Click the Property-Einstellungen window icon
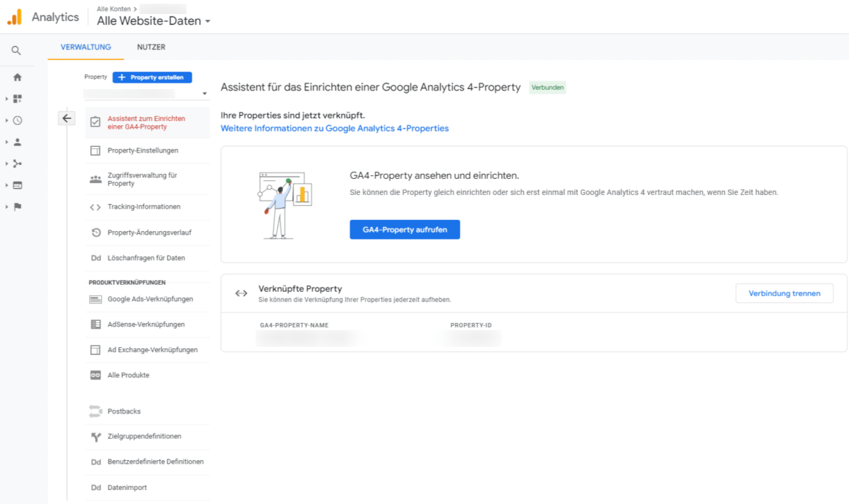The image size is (849, 504). [96, 151]
